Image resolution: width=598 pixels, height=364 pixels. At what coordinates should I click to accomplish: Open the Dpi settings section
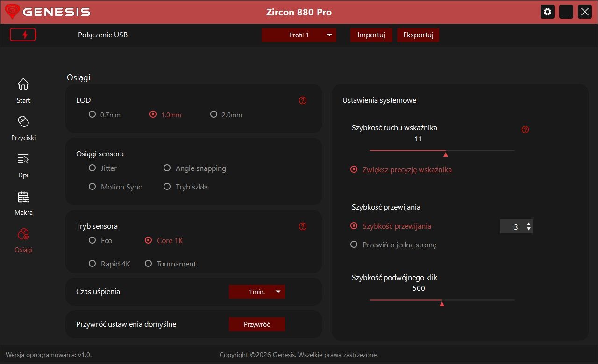[x=23, y=166]
